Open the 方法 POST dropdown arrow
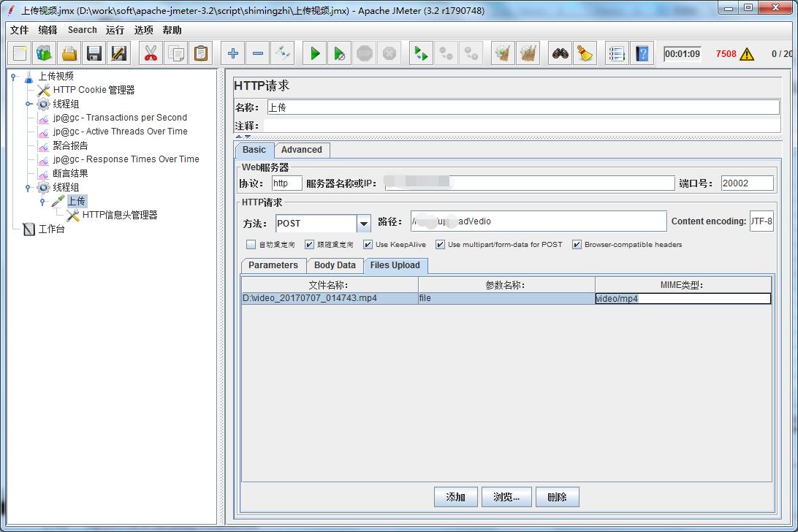The image size is (798, 532). (x=363, y=224)
